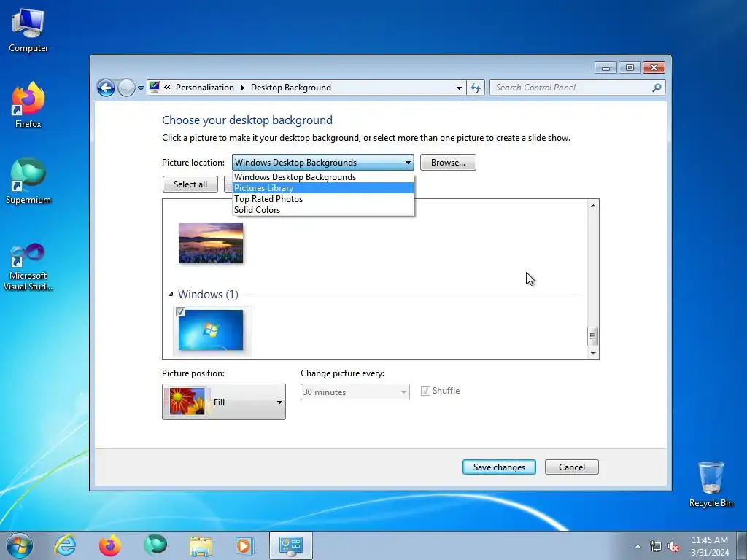This screenshot has height=560, width=747.
Task: Go back with the Back arrow button
Action: (106, 87)
